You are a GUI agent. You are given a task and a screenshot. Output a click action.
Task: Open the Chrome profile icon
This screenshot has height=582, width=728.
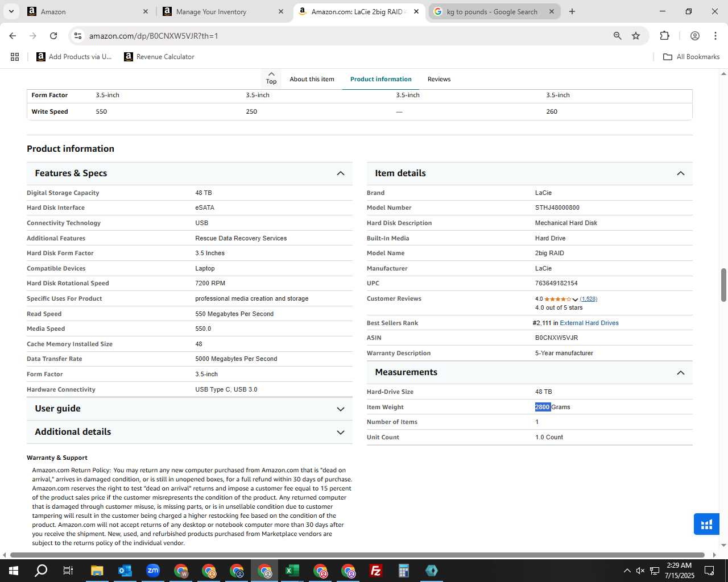695,36
